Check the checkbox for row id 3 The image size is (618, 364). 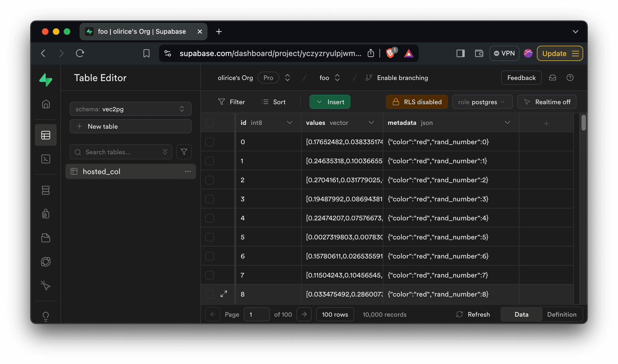(209, 199)
